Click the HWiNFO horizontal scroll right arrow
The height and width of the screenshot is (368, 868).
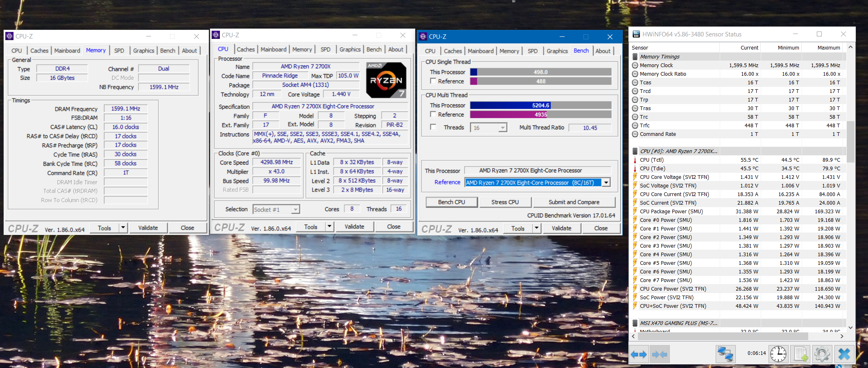(842, 336)
